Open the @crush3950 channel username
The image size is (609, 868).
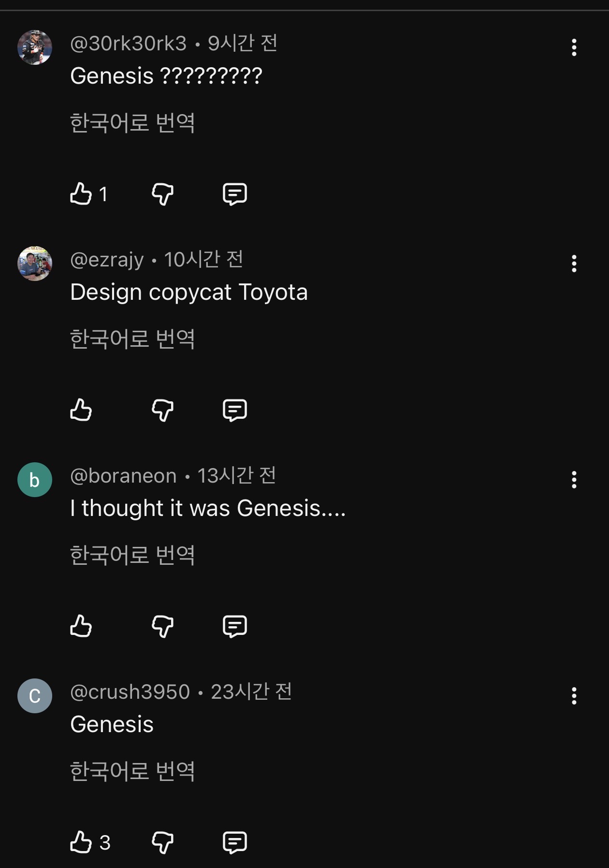130,692
